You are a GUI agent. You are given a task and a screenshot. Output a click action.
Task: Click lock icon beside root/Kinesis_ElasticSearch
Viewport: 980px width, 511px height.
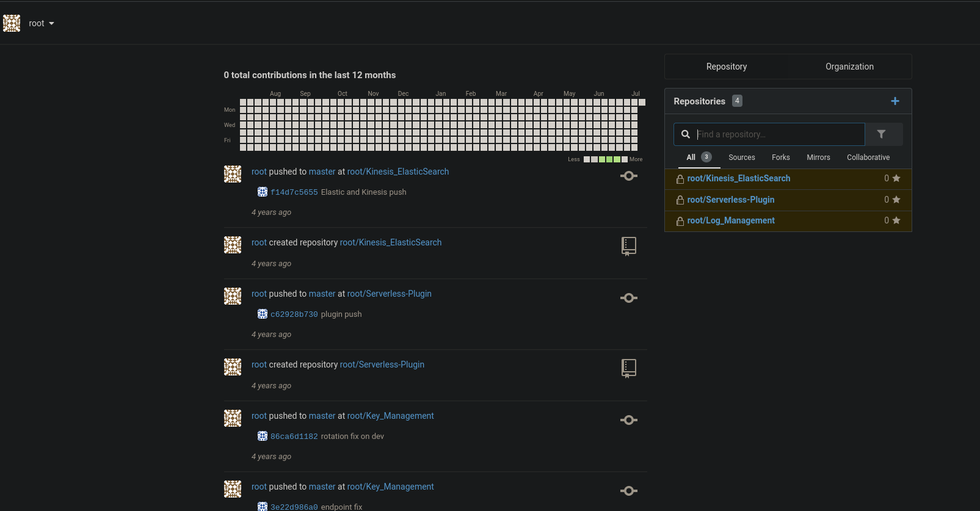(680, 179)
